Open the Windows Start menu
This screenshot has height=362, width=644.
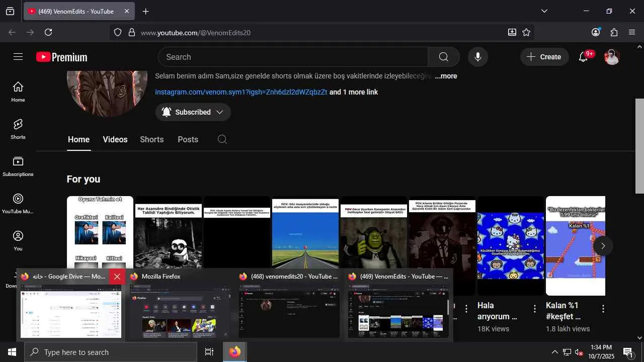12,352
